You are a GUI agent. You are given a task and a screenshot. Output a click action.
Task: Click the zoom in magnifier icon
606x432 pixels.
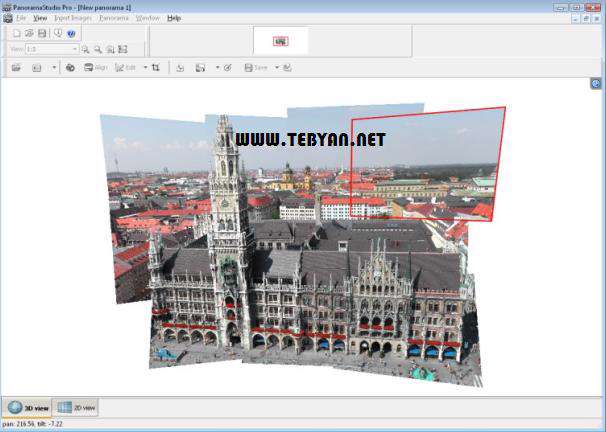[85, 49]
